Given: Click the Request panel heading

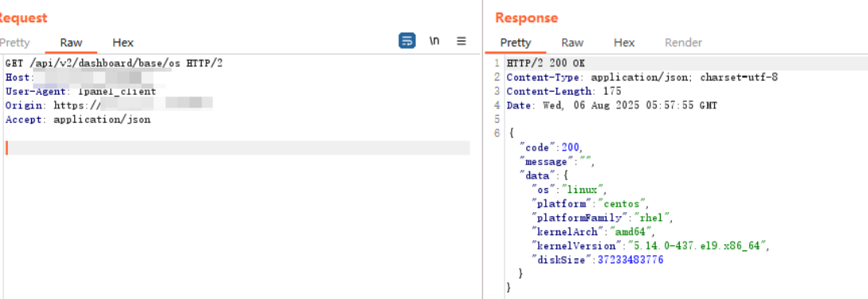Looking at the screenshot, I should point(23,18).
